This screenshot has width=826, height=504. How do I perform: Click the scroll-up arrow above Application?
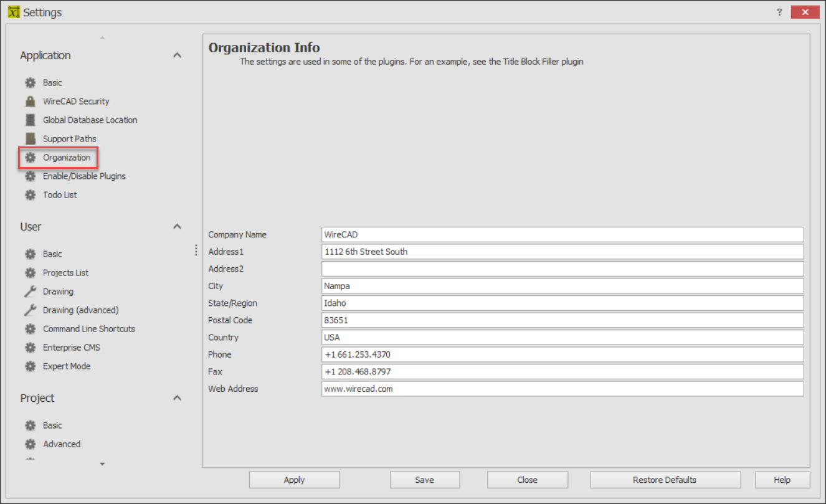(102, 38)
